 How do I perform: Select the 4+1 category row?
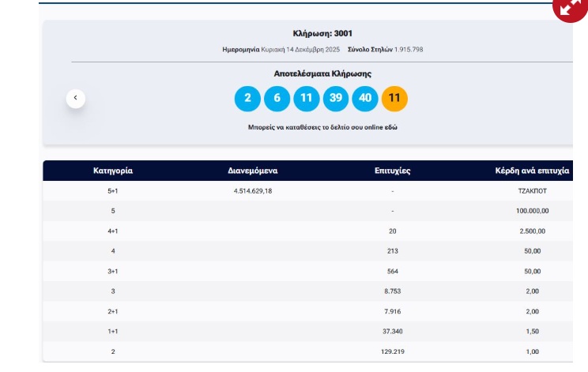point(112,231)
